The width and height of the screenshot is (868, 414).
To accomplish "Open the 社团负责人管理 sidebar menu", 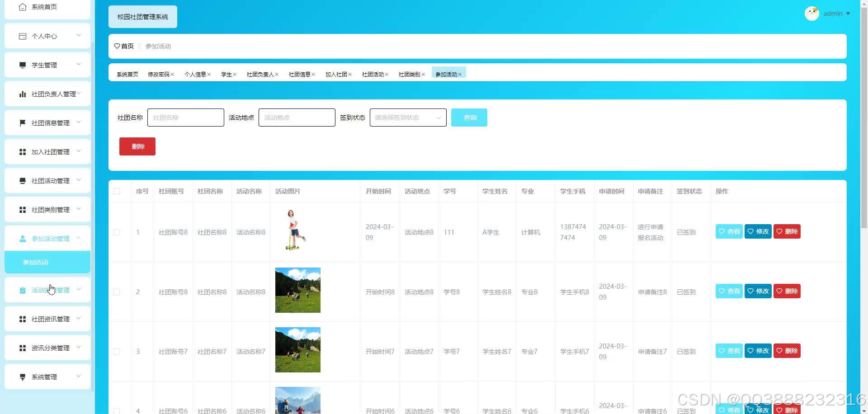I will point(47,94).
